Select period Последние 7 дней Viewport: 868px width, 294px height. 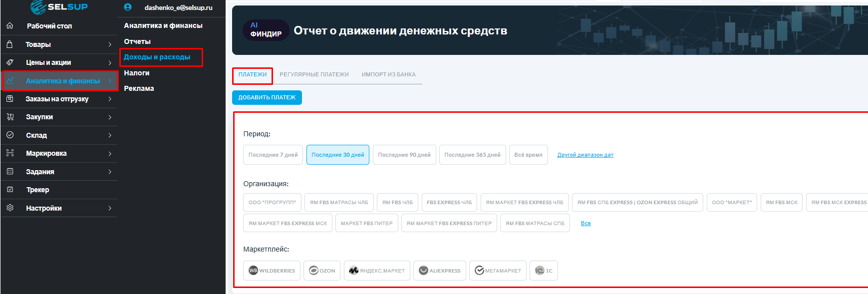point(273,155)
